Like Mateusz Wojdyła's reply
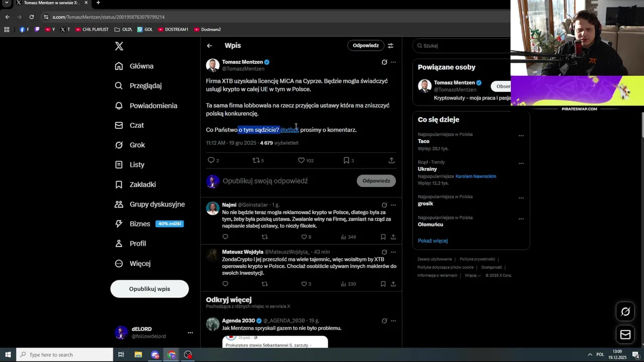 coord(306,284)
